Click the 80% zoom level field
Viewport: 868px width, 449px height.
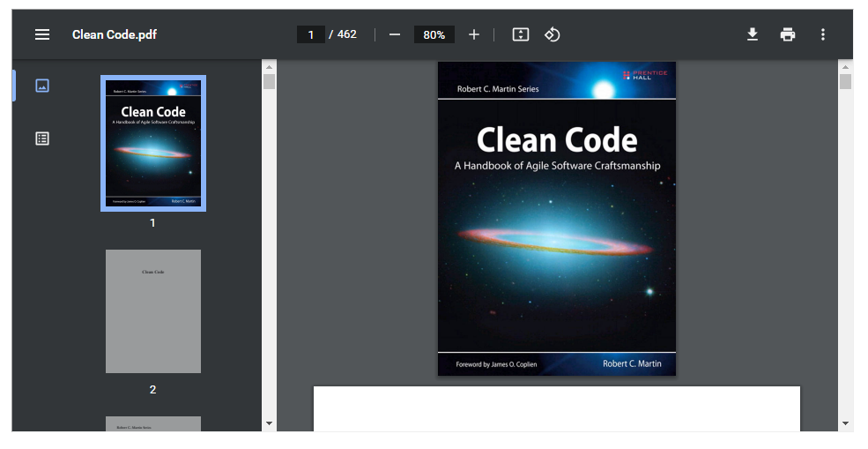(434, 34)
